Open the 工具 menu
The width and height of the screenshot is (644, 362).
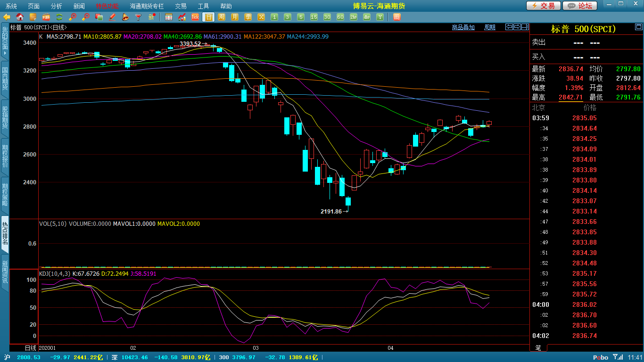click(x=203, y=6)
